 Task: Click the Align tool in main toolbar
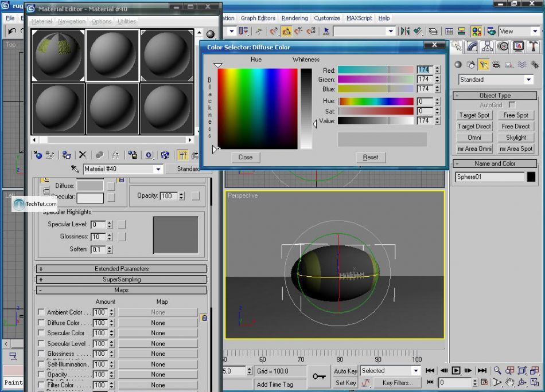pos(418,32)
